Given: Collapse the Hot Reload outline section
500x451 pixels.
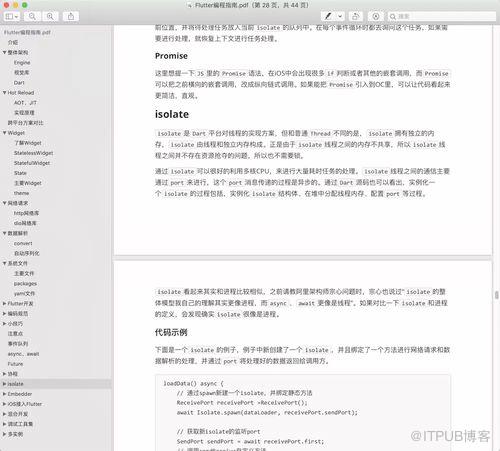Looking at the screenshot, I should pyautogui.click(x=5, y=93).
